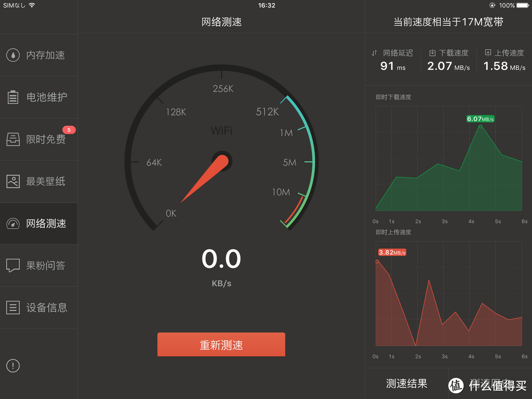Tap the 2.07 MB/s download value
The width and height of the screenshot is (532, 399).
(x=449, y=66)
